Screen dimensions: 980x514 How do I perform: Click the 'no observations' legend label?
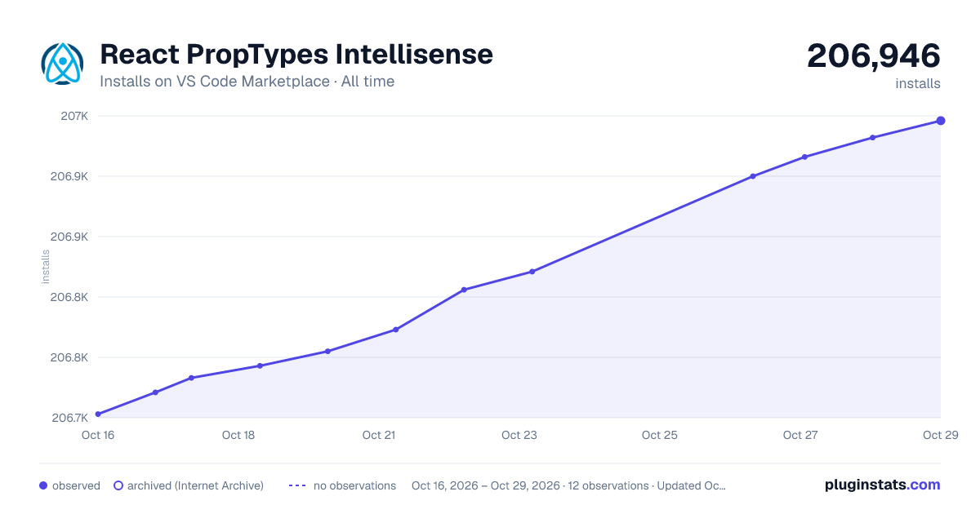click(x=354, y=485)
